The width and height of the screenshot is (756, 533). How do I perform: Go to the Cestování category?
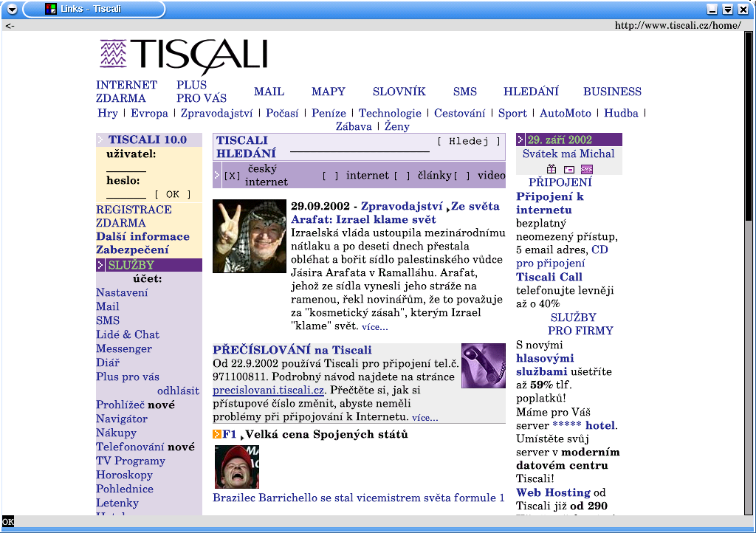(x=459, y=113)
